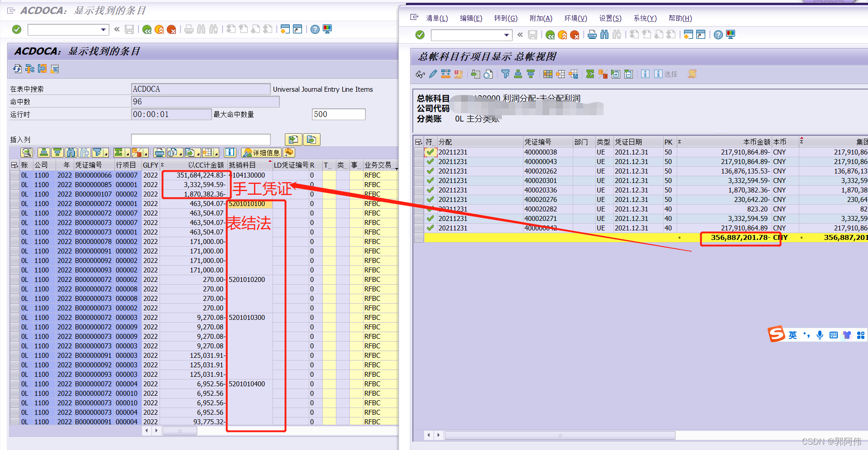Select ledger row for document 400020262
Screen dimensions: 868x450
[419, 171]
